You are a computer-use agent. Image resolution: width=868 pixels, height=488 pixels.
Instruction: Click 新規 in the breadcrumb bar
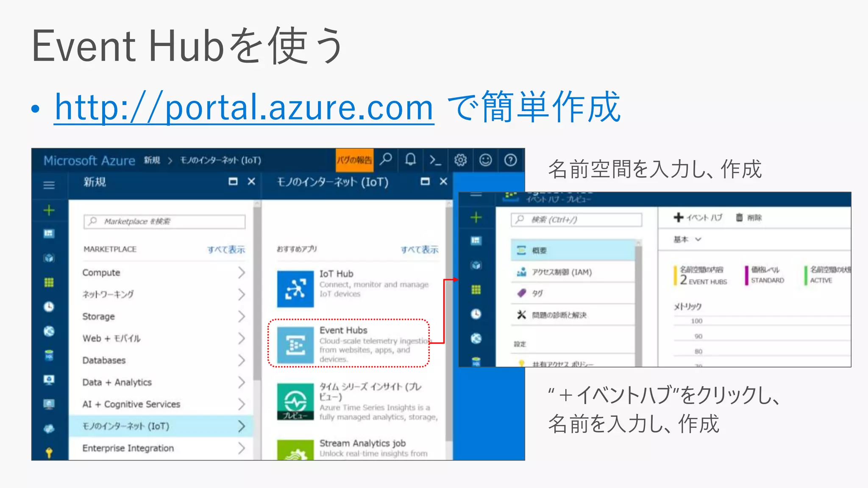pos(152,160)
